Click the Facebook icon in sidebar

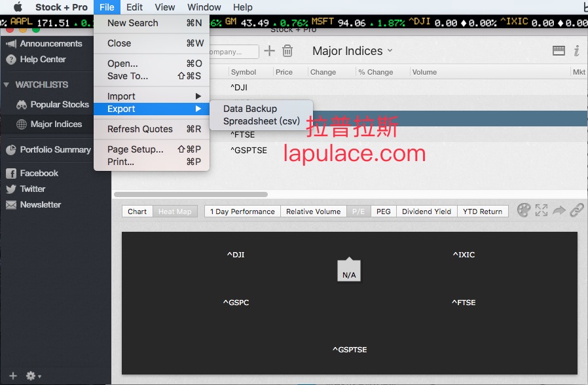pyautogui.click(x=11, y=174)
